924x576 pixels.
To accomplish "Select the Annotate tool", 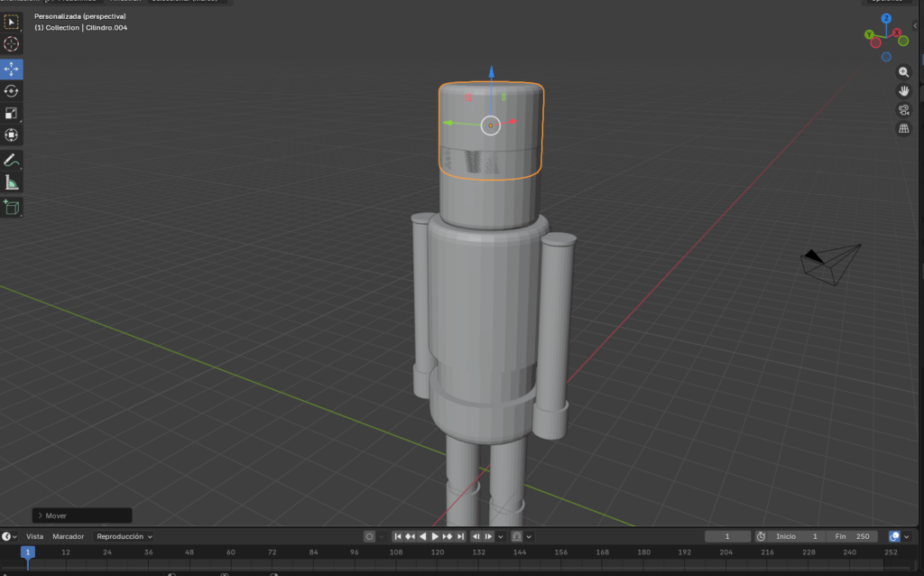I will (x=12, y=160).
